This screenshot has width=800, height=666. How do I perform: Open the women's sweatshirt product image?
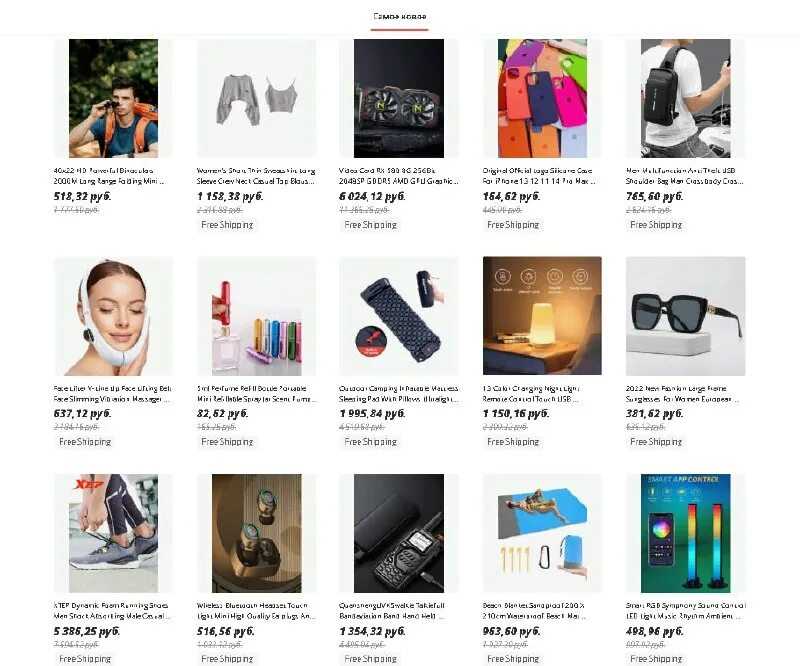coord(256,98)
